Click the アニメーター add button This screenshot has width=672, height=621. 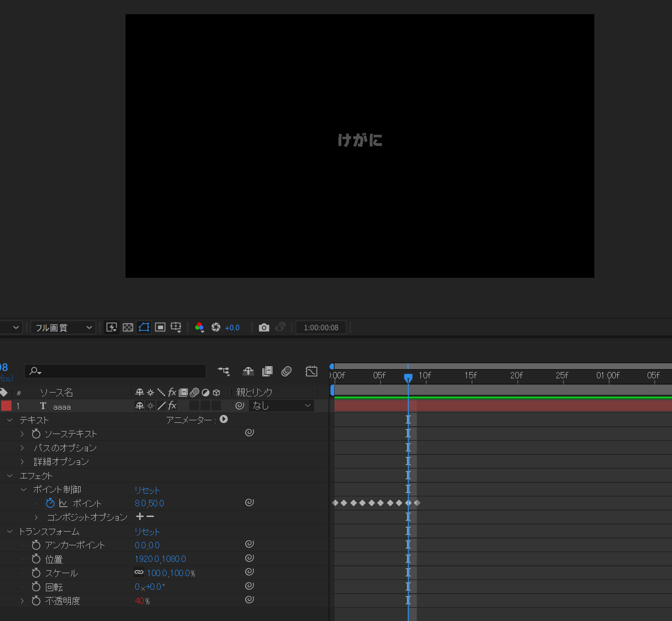224,419
